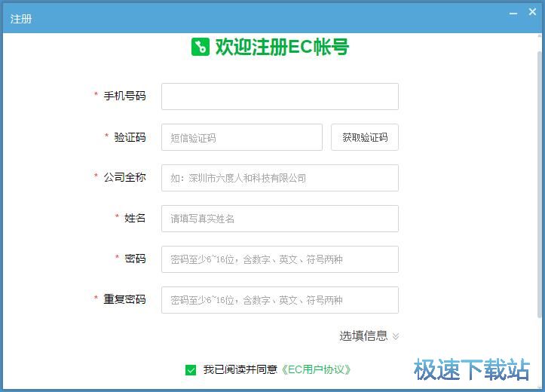Click the 重复密码 repeat password field

[280, 300]
